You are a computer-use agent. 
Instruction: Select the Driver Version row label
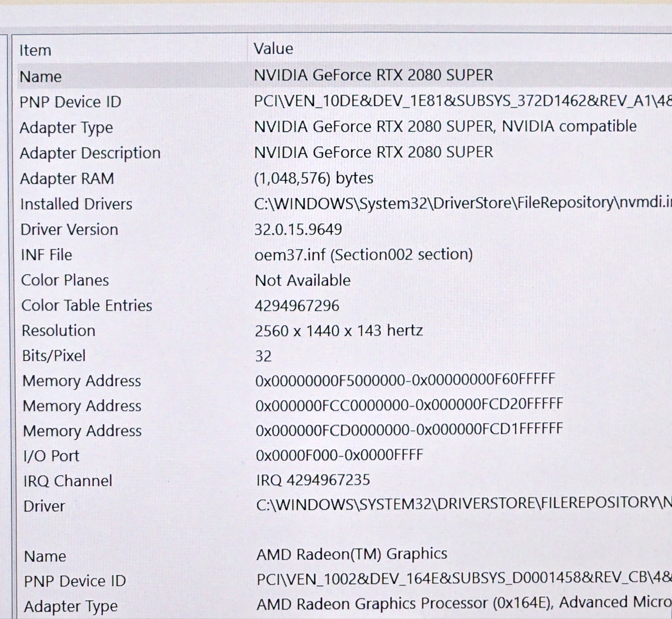coord(69,230)
